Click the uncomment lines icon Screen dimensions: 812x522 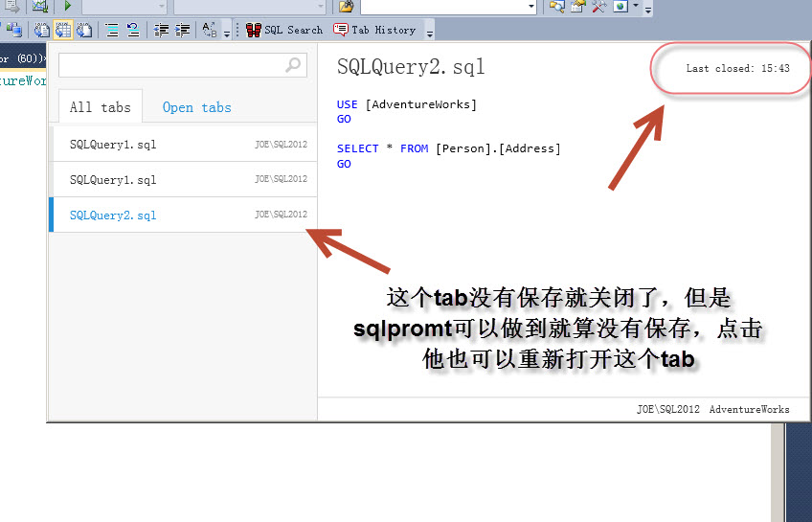[x=133, y=30]
